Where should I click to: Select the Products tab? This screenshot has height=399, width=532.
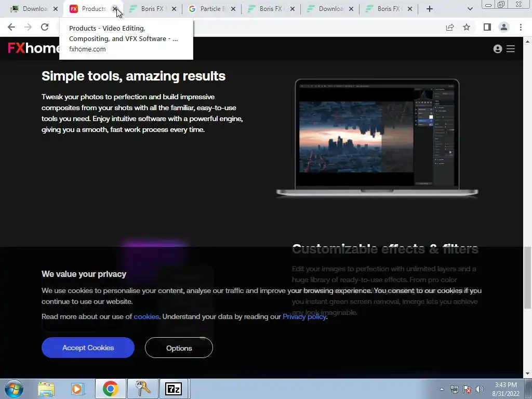(x=88, y=9)
